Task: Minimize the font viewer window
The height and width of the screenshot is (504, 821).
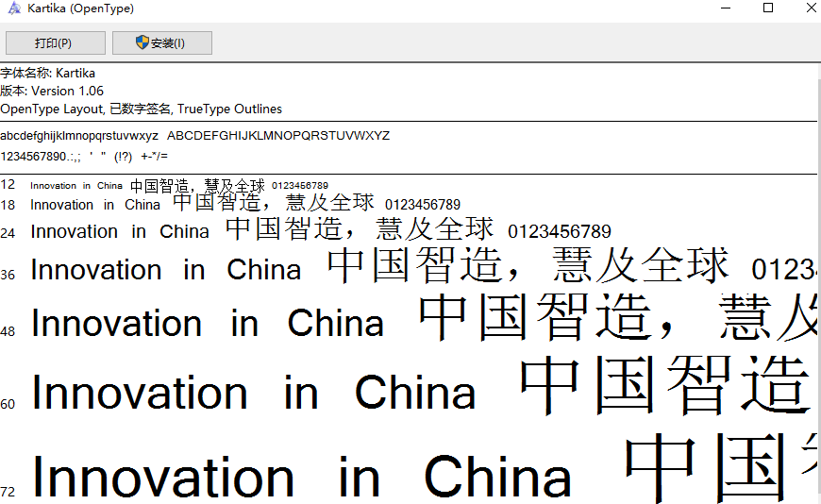Action: click(725, 8)
